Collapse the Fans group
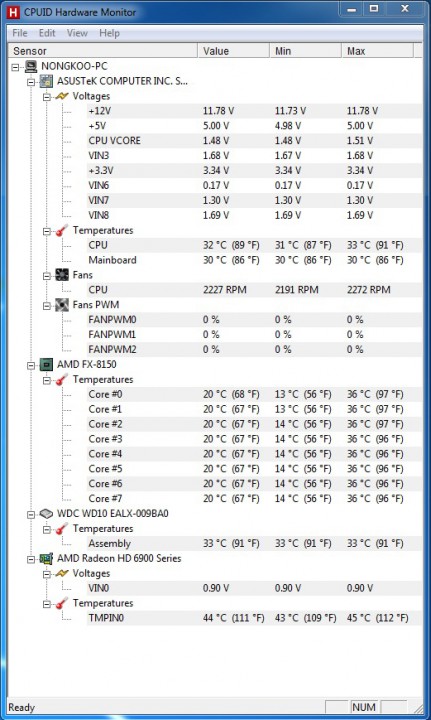The image size is (431, 720). (46, 276)
